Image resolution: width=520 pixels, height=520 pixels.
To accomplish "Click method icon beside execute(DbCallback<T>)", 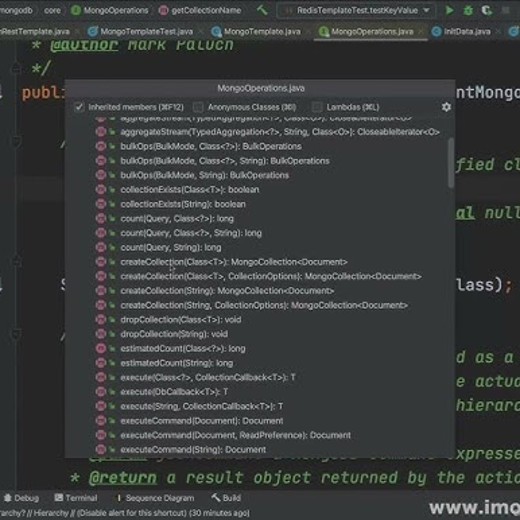I will click(x=101, y=392).
